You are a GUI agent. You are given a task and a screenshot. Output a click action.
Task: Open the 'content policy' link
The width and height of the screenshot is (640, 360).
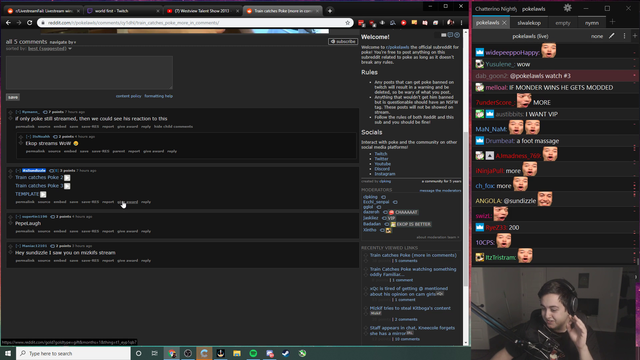pos(129,96)
